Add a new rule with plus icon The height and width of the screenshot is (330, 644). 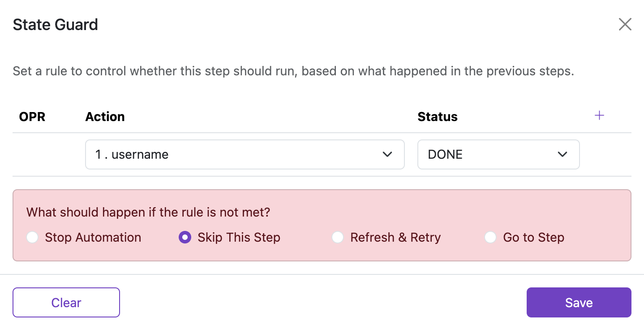[x=599, y=116]
